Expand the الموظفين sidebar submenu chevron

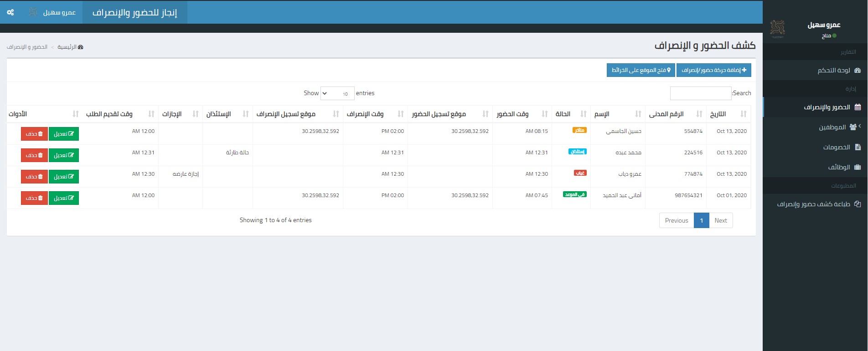pyautogui.click(x=860, y=126)
